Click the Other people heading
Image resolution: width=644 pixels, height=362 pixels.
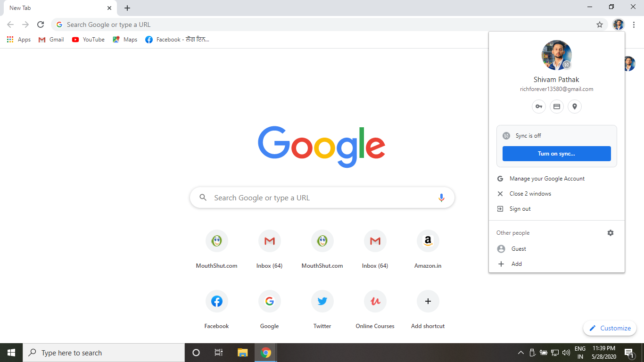click(513, 233)
